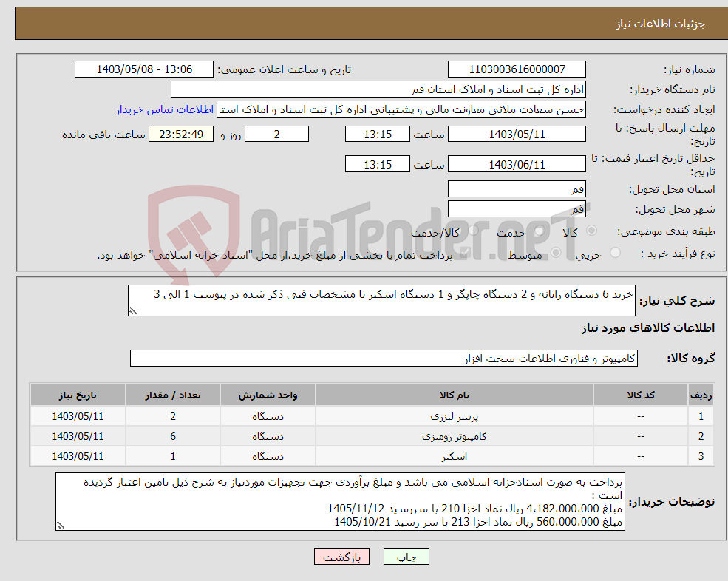Click the جزئیات اطلاعات نیاز page header

click(660, 24)
